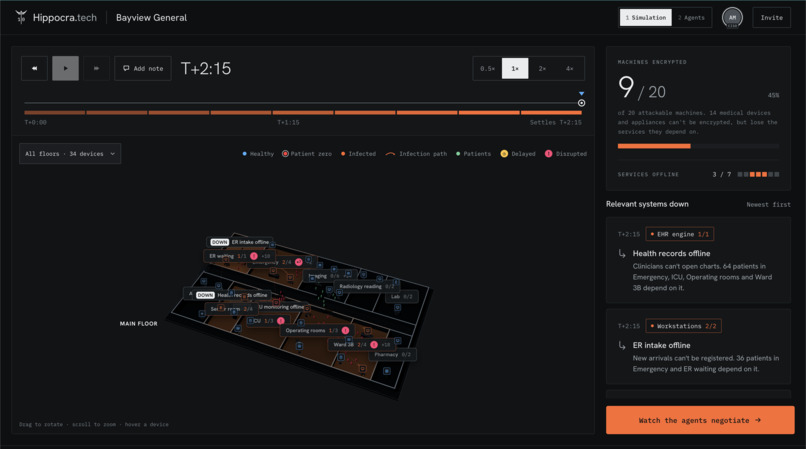806x449 pixels.
Task: Open the ER intake offline card title
Action: coord(662,346)
